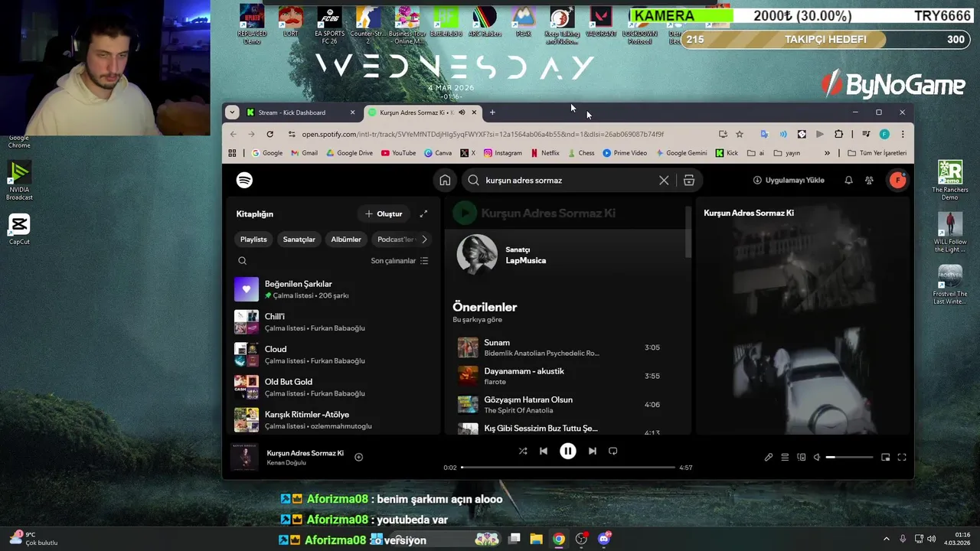This screenshot has height=551, width=980.
Task: Expand the library to full view
Action: [x=423, y=214]
